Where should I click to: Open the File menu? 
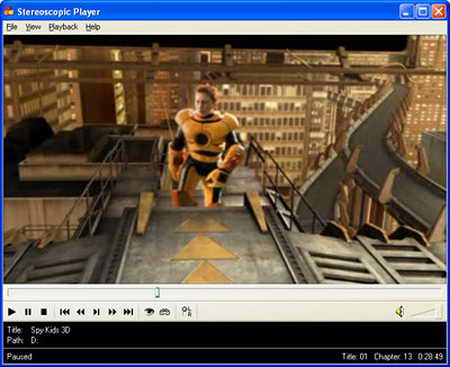pos(12,27)
